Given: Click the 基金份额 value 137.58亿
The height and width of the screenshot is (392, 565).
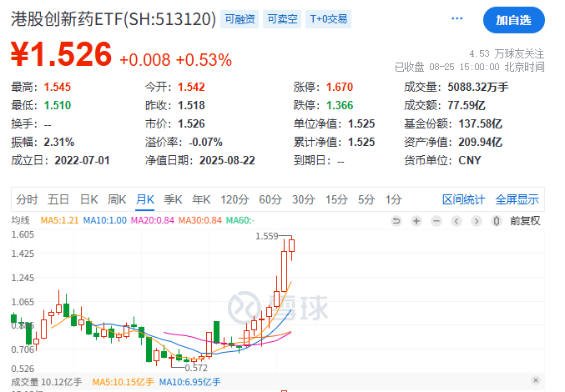Looking at the screenshot, I should 480,123.
